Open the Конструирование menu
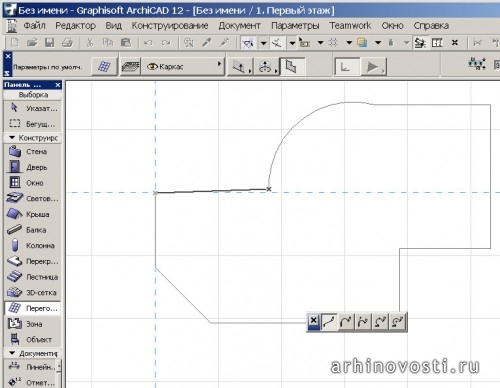Screen dimensions: 500x388 (x=170, y=26)
